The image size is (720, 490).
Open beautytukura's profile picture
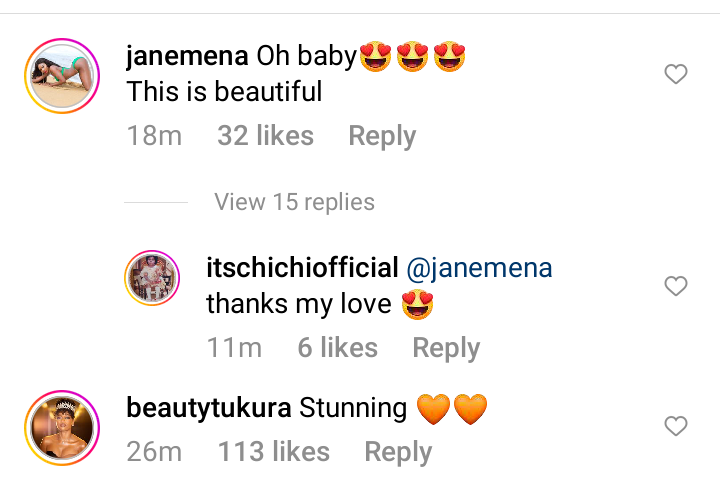59,427
